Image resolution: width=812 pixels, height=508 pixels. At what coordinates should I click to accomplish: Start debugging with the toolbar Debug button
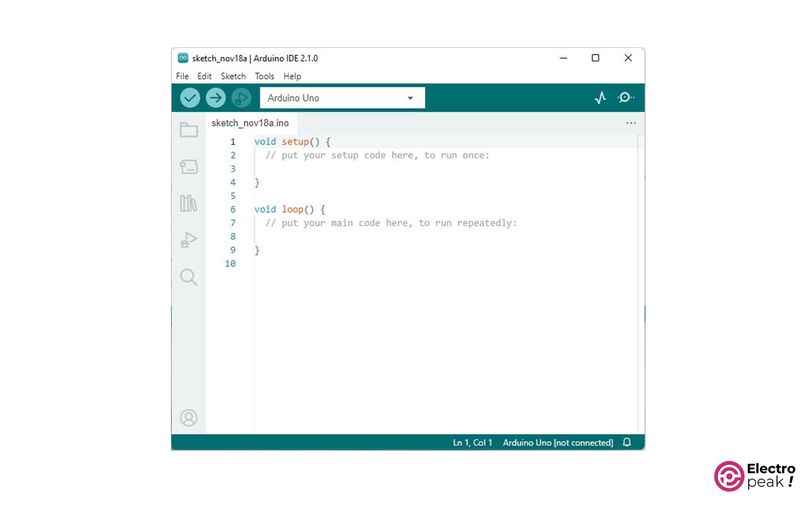tap(242, 98)
